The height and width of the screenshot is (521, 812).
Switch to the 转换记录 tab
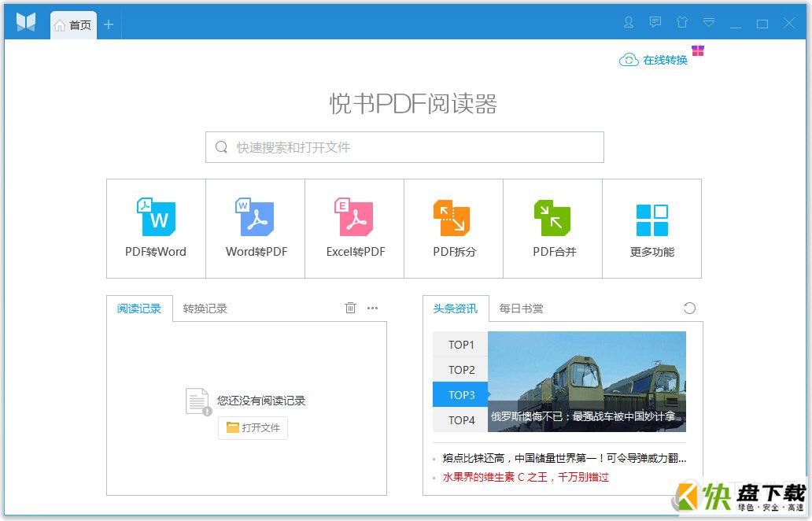[205, 309]
